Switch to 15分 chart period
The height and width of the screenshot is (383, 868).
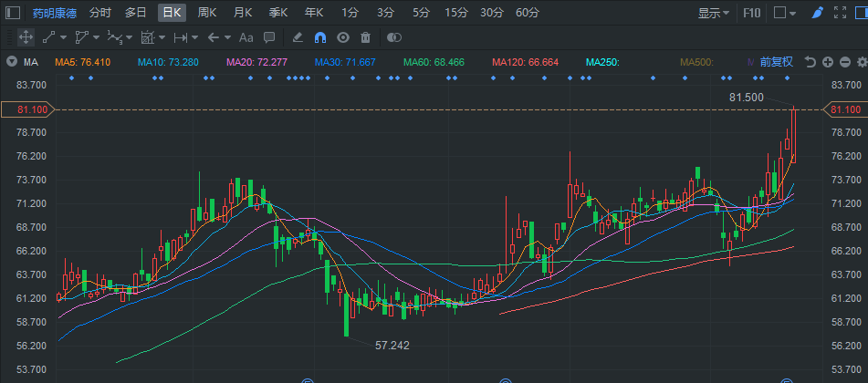click(x=456, y=12)
